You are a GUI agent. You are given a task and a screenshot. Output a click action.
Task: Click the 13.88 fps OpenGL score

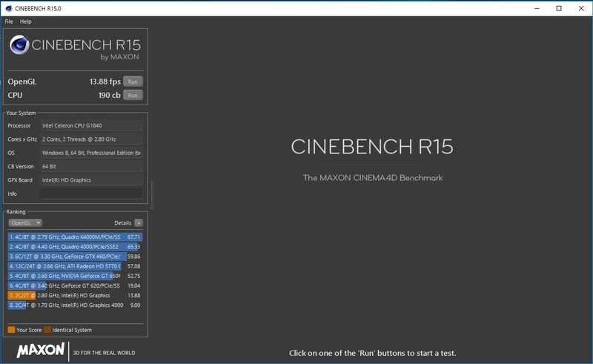tap(105, 82)
